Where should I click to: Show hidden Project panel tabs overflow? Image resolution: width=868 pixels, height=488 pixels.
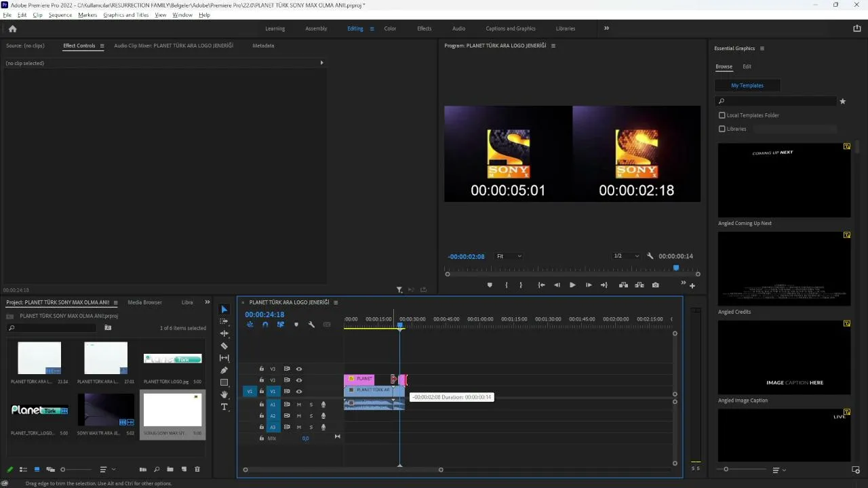pos(208,302)
